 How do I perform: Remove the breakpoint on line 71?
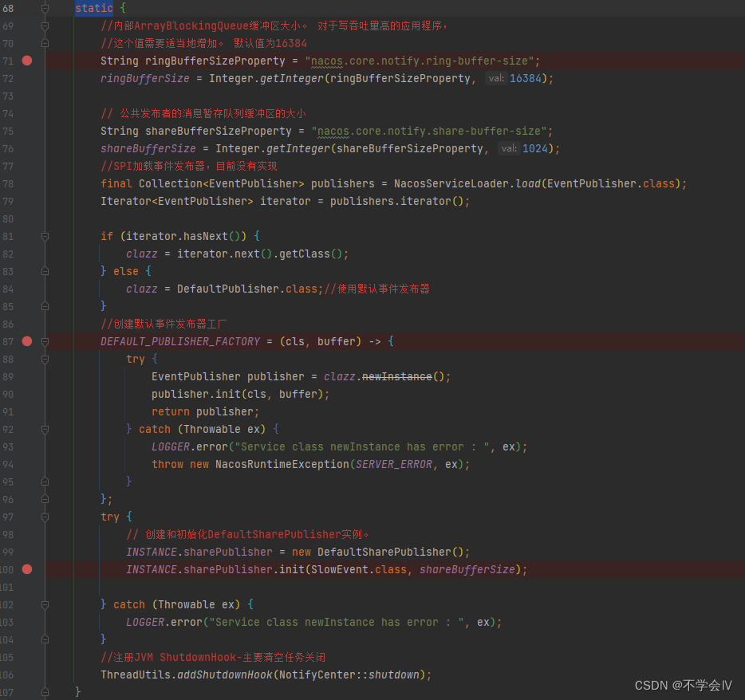click(27, 61)
